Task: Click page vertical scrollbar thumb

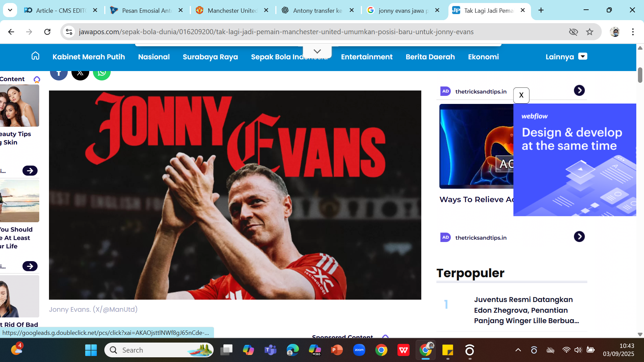Action: point(640,75)
